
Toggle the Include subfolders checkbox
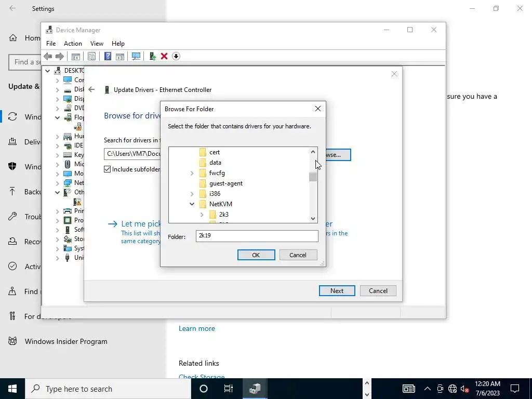coord(107,169)
